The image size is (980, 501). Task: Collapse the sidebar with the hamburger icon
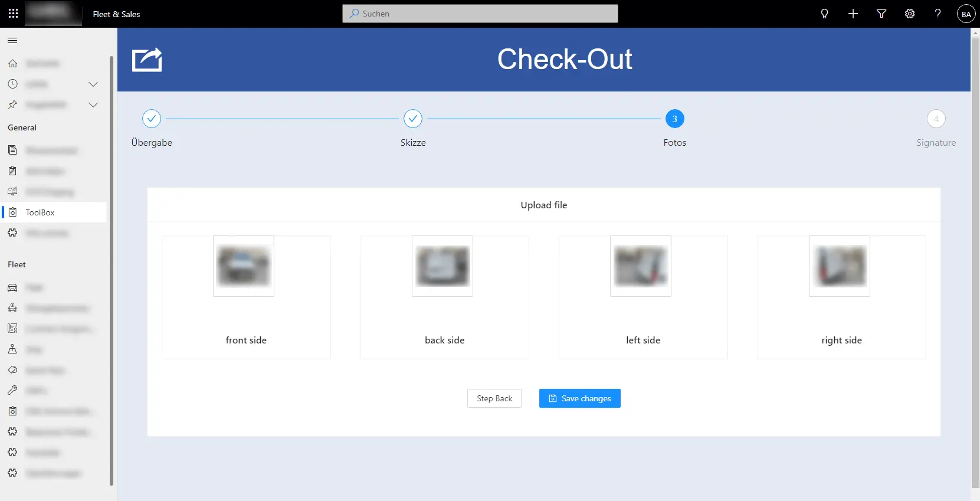click(x=12, y=41)
